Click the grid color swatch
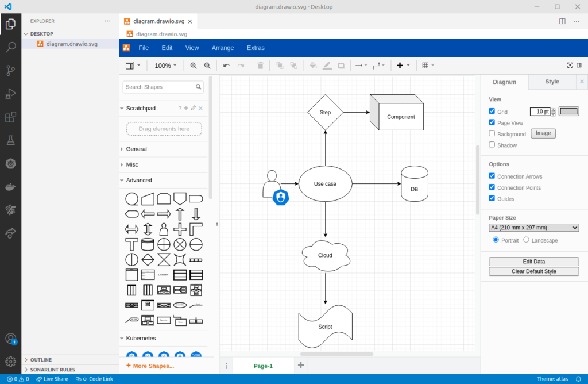This screenshot has height=384, width=588. 569,112
